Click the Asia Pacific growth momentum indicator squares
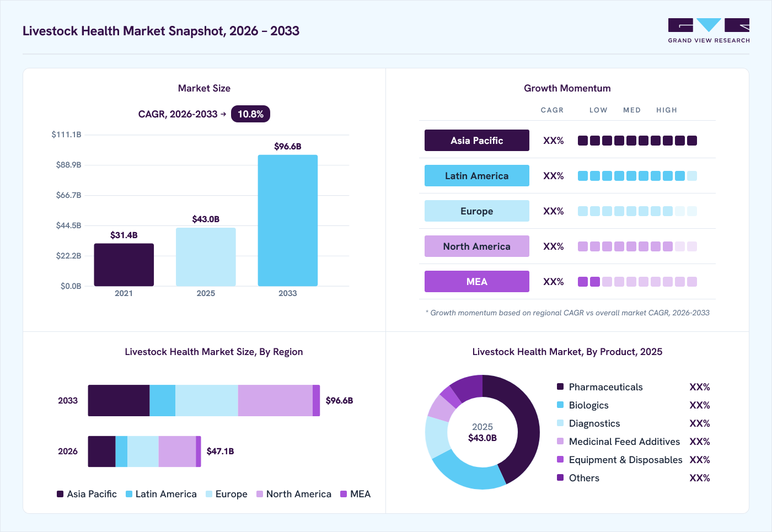Screen dimensions: 772x532 click(x=637, y=141)
